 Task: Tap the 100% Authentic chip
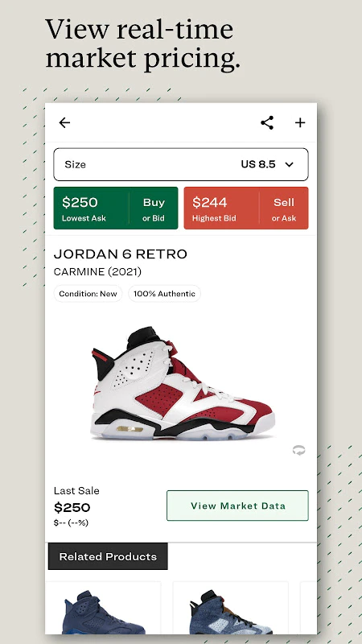click(164, 294)
